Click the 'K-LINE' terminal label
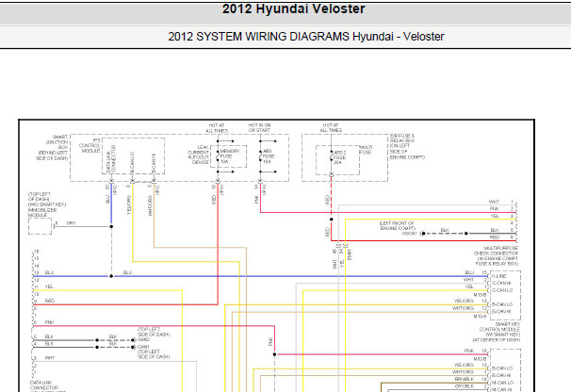 (498, 276)
